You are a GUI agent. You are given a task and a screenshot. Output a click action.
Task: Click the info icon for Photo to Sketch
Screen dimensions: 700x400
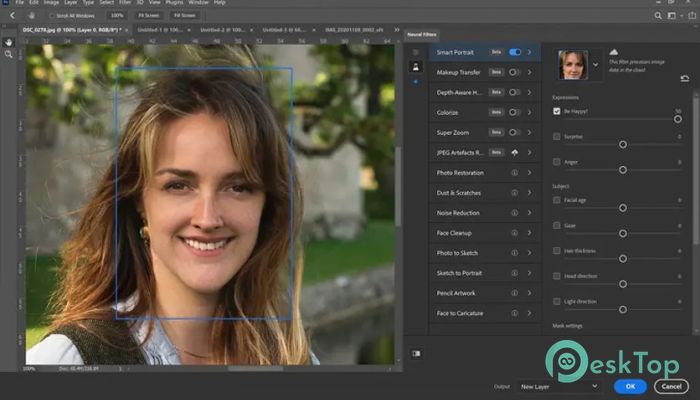(515, 253)
